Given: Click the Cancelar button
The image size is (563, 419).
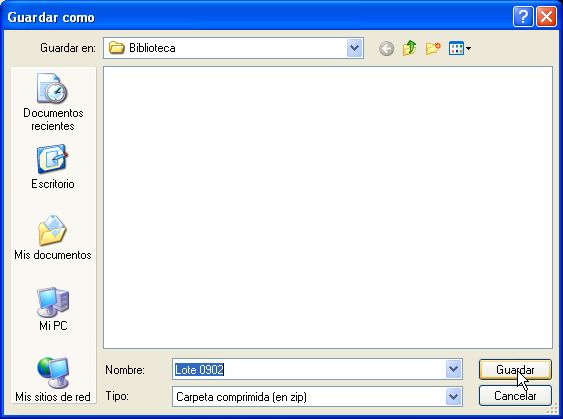Looking at the screenshot, I should point(515,396).
